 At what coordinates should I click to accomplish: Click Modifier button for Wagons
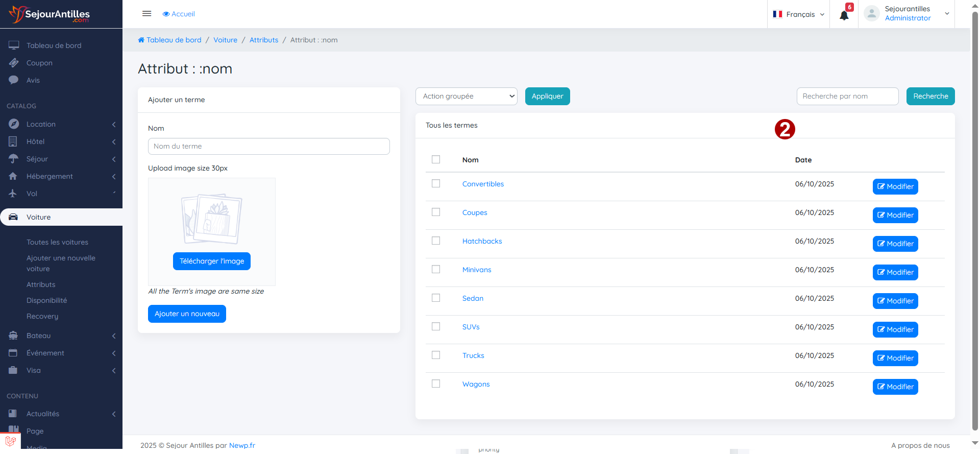(x=895, y=387)
